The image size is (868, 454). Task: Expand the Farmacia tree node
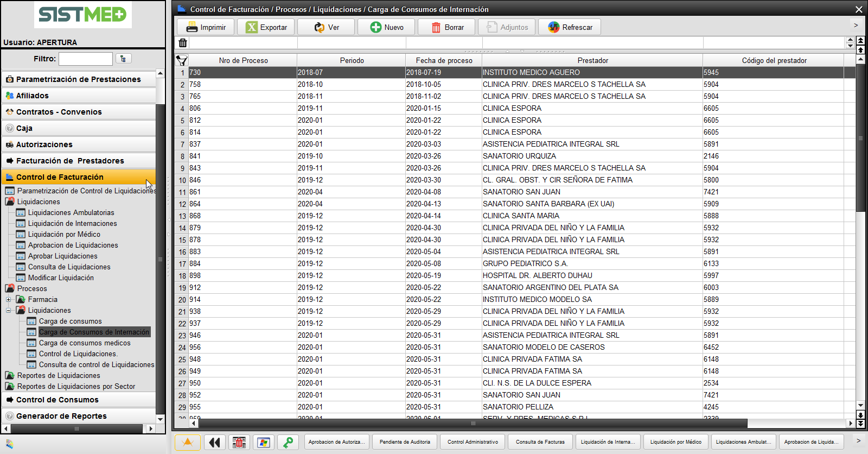(x=8, y=299)
